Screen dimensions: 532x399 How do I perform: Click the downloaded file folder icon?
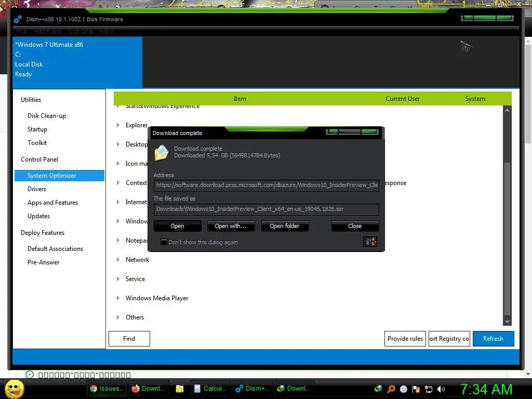click(x=162, y=153)
